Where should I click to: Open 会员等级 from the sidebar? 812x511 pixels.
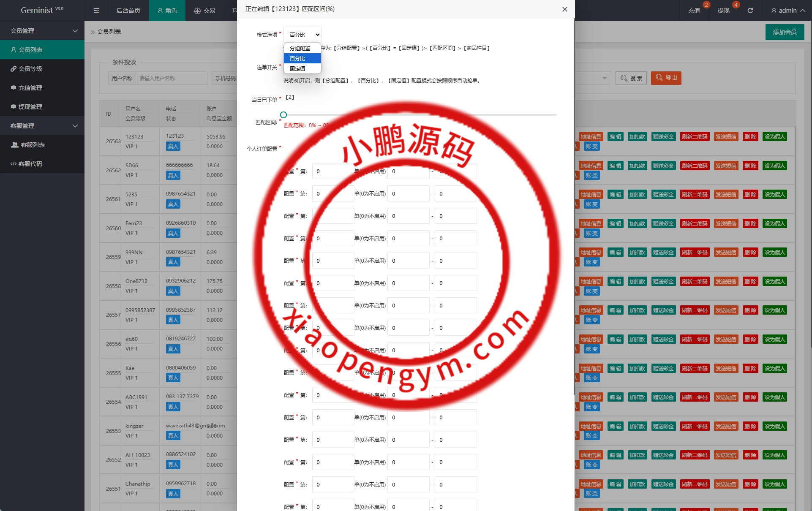click(x=30, y=69)
